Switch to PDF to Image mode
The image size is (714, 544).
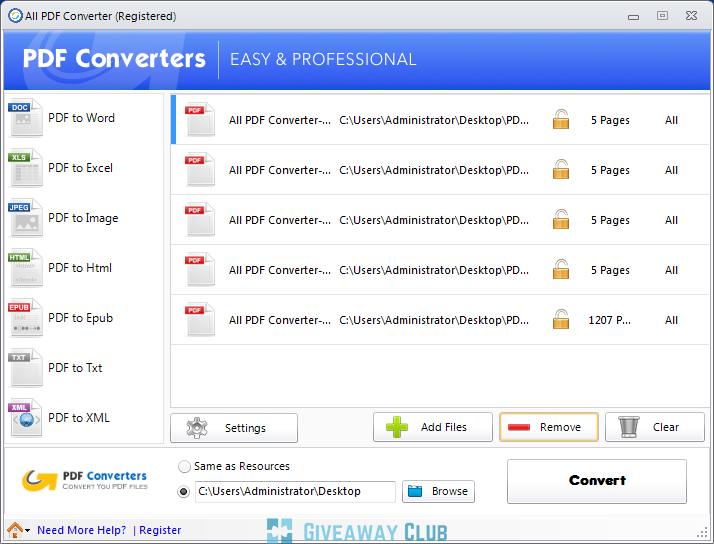(83, 219)
